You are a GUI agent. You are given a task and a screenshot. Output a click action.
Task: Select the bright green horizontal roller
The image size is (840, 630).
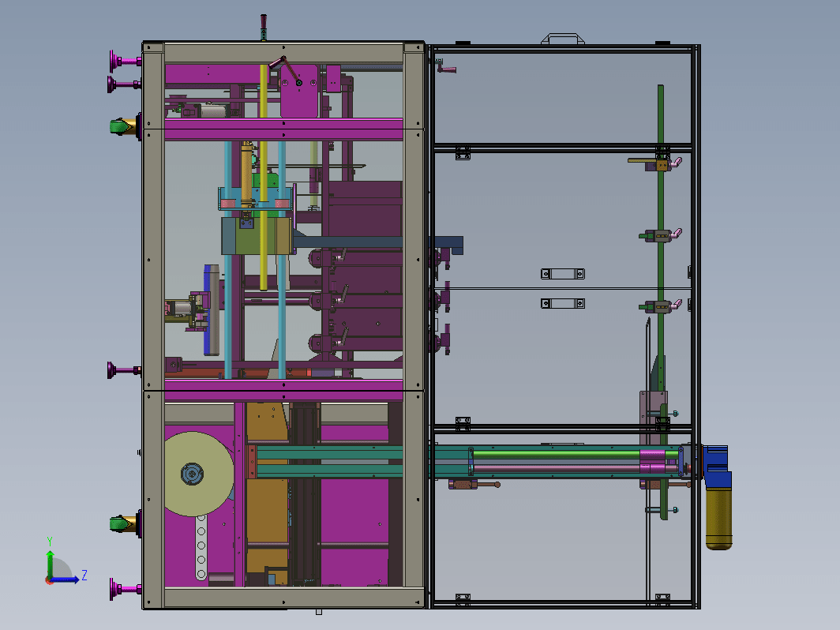[x=557, y=455]
